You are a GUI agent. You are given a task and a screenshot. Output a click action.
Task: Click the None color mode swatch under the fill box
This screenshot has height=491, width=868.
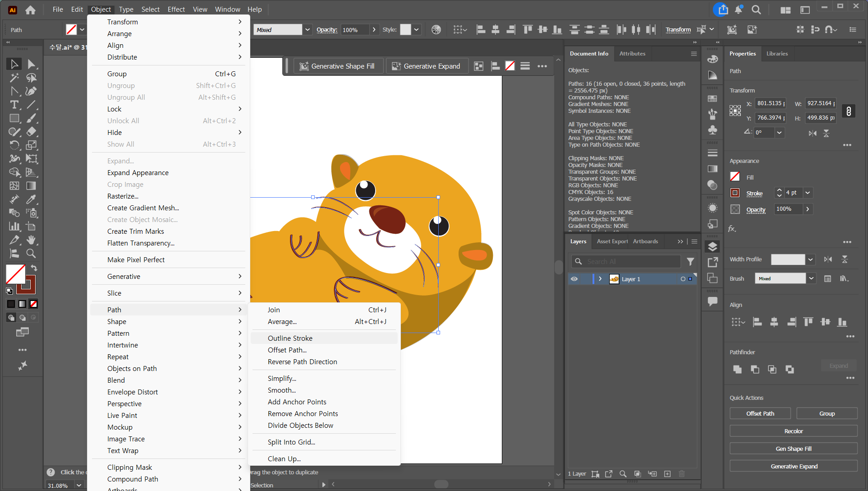[33, 304]
